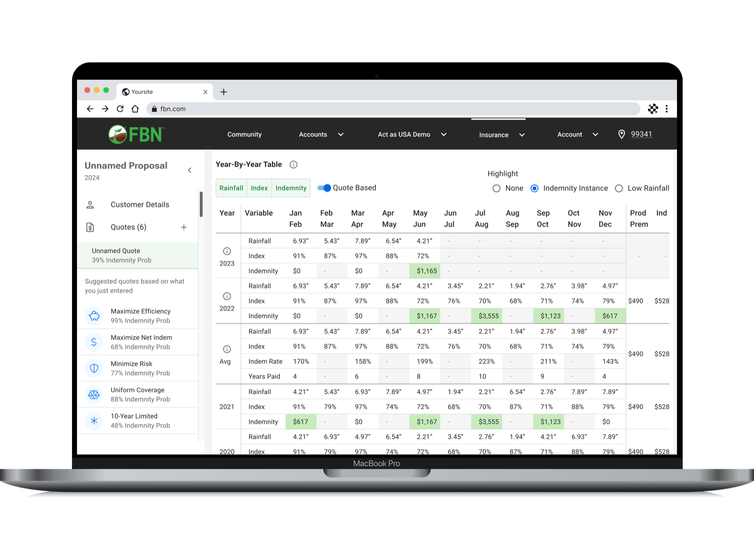Image resolution: width=754 pixels, height=560 pixels.
Task: Open the Community menu item
Action: tap(244, 134)
